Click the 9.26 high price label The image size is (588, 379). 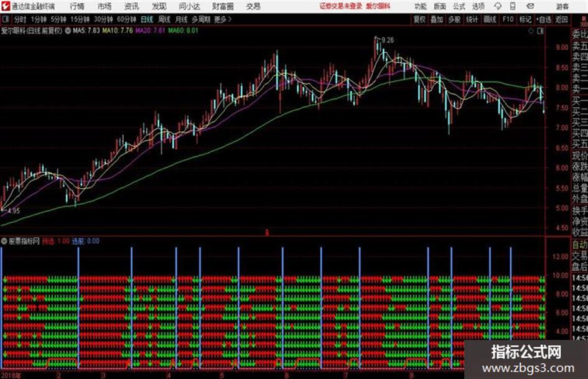pyautogui.click(x=388, y=40)
